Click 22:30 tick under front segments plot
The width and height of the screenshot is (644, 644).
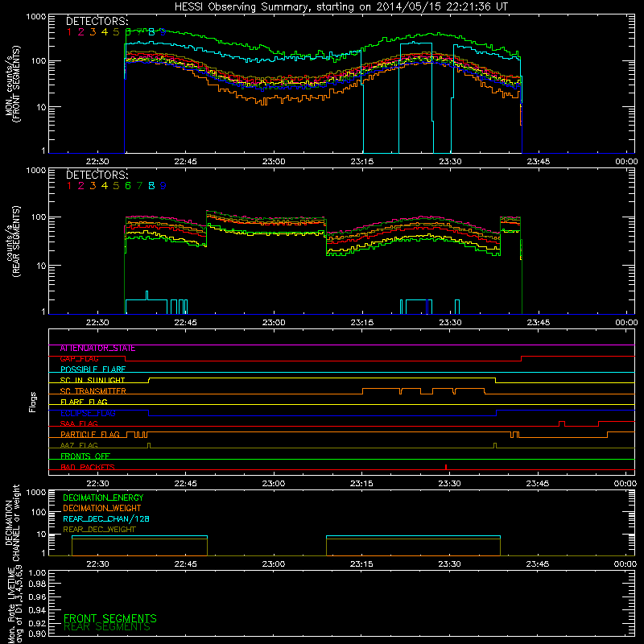pos(97,162)
